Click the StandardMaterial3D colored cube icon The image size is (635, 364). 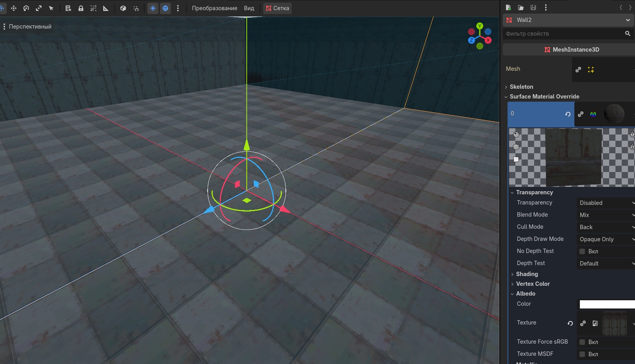593,114
